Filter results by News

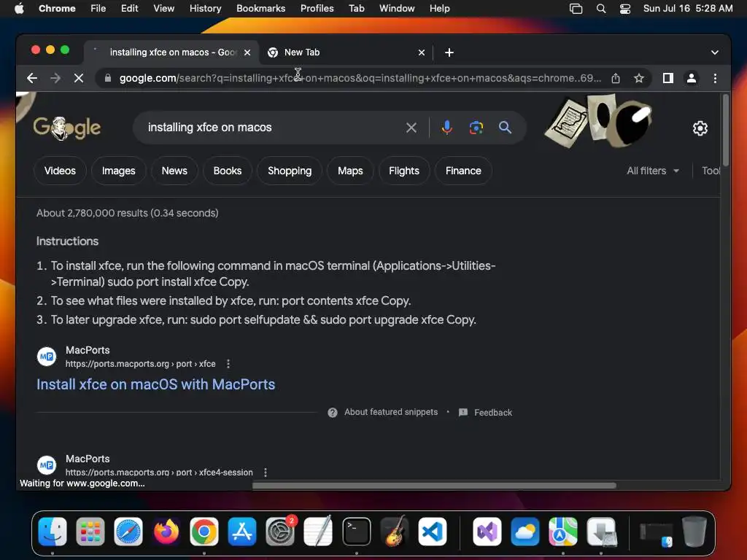click(174, 171)
